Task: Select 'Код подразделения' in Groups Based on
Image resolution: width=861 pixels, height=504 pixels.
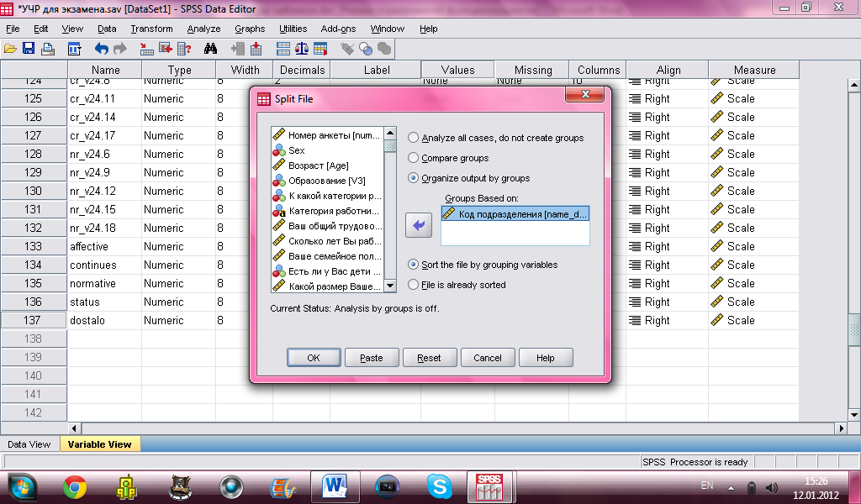Action: point(515,214)
